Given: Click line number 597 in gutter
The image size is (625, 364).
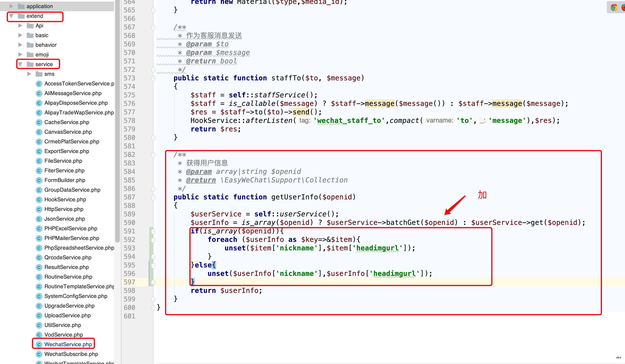Looking at the screenshot, I should point(129,282).
